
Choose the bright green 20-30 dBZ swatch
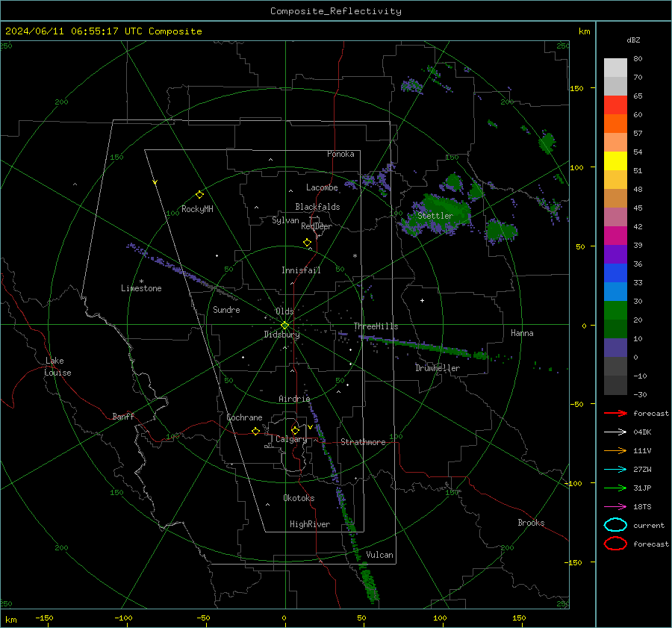tap(615, 311)
